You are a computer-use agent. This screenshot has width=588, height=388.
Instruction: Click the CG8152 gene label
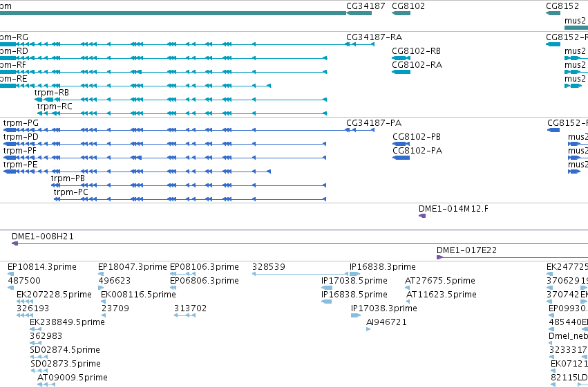tap(562, 6)
